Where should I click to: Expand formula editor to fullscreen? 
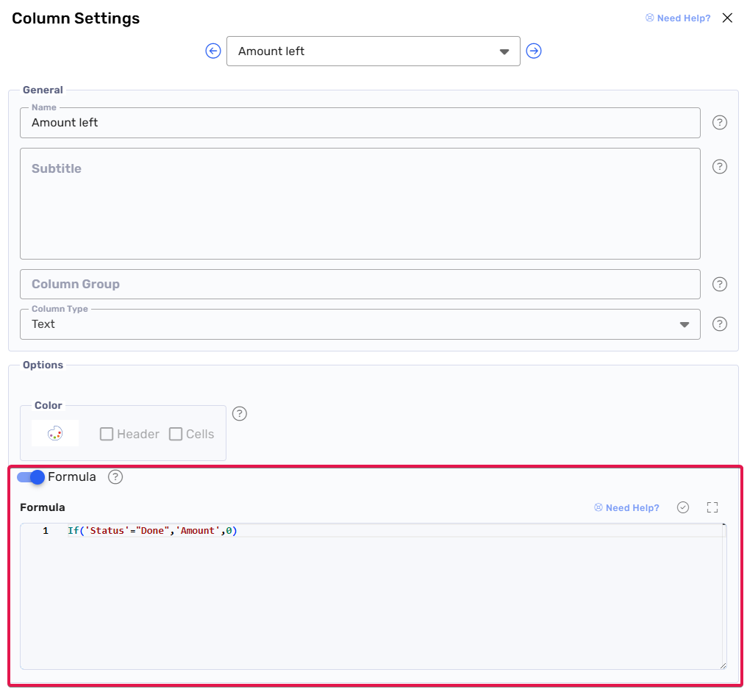712,507
